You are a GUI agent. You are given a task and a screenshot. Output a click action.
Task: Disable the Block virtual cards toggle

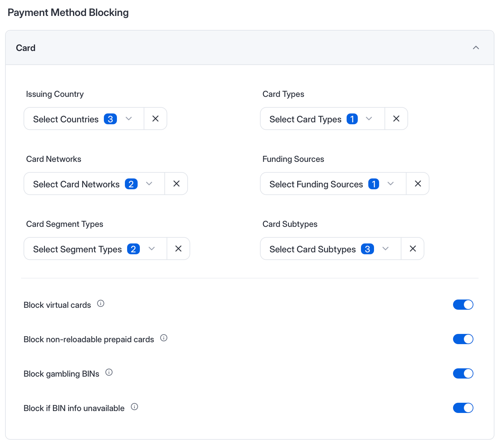(463, 305)
